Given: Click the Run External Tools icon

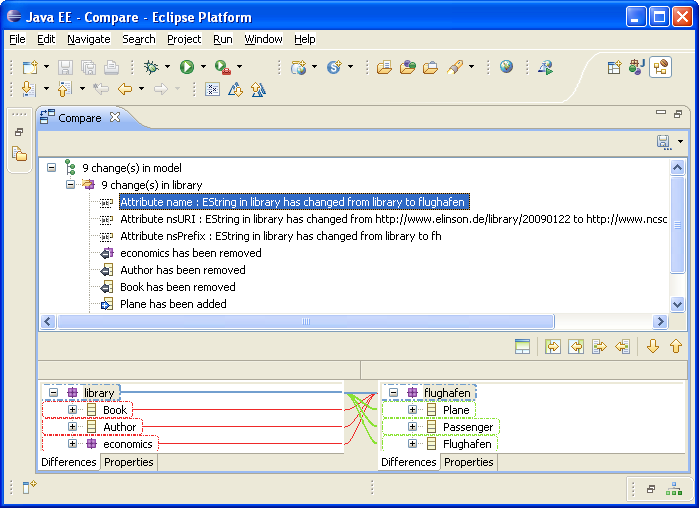Looking at the screenshot, I should click(222, 67).
